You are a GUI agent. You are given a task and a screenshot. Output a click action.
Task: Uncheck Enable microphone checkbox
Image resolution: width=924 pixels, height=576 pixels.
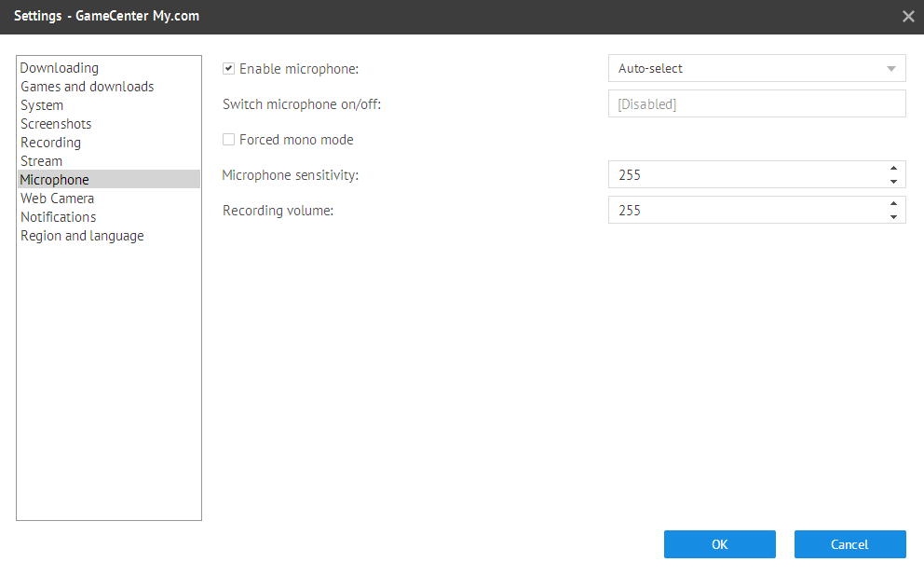pos(228,68)
